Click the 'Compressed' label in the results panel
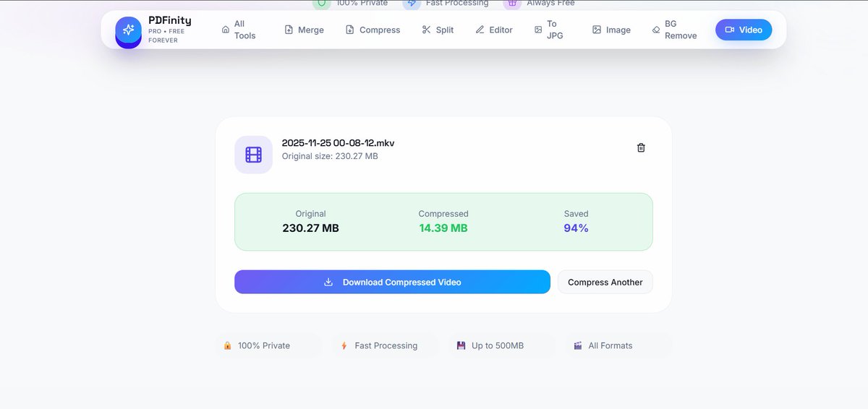This screenshot has height=409, width=868. coord(443,214)
